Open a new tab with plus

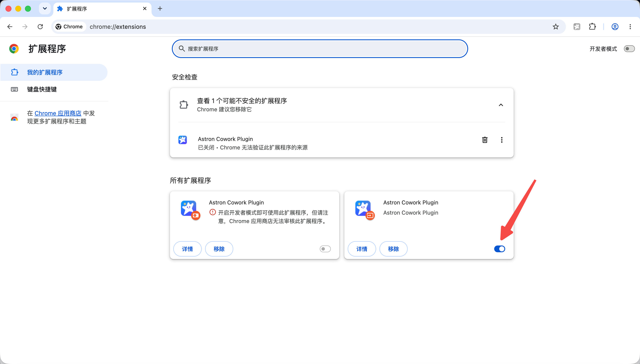pos(160,8)
